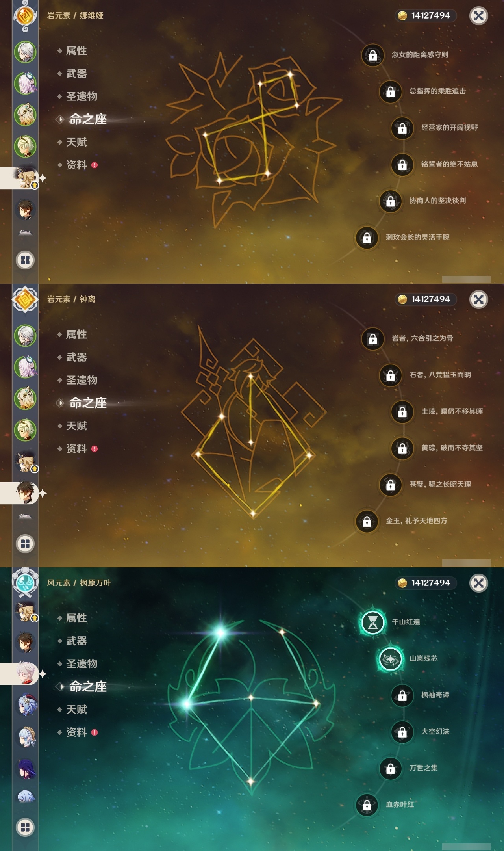This screenshot has height=851, width=504.
Task: Select Navia avatar in 钟离 panel sidebar
Action: (26, 462)
